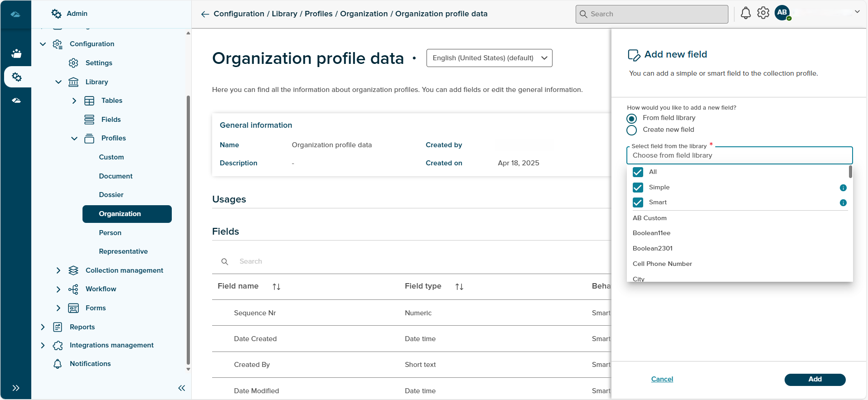868x400 pixels.
Task: Collapse the Library tree node
Action: (x=58, y=82)
